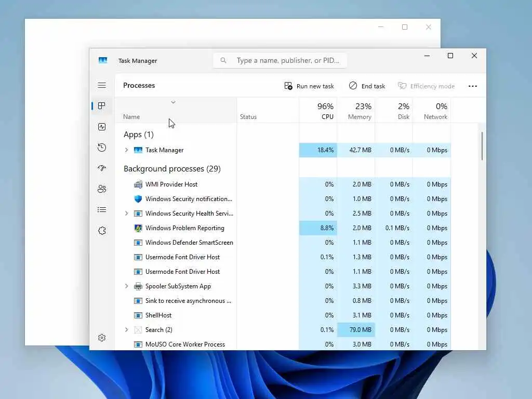
Task: Click the sort chevron above Name column
Action: [x=173, y=102]
